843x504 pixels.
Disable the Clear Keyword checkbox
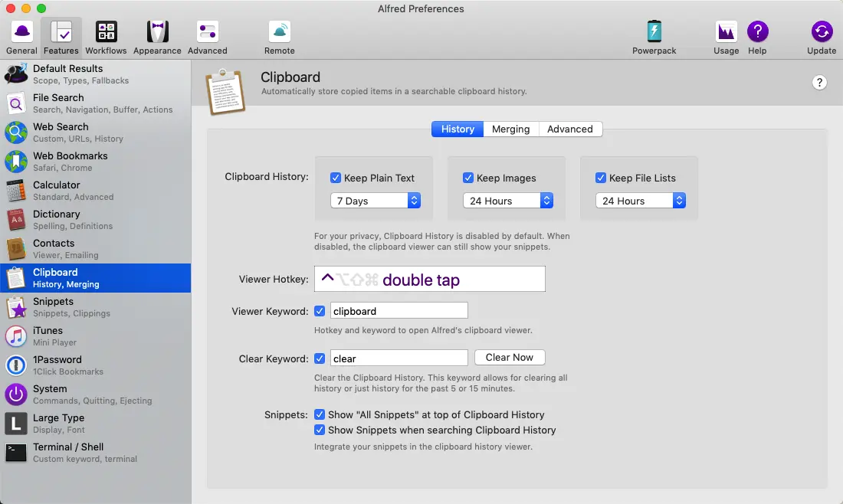tap(320, 358)
